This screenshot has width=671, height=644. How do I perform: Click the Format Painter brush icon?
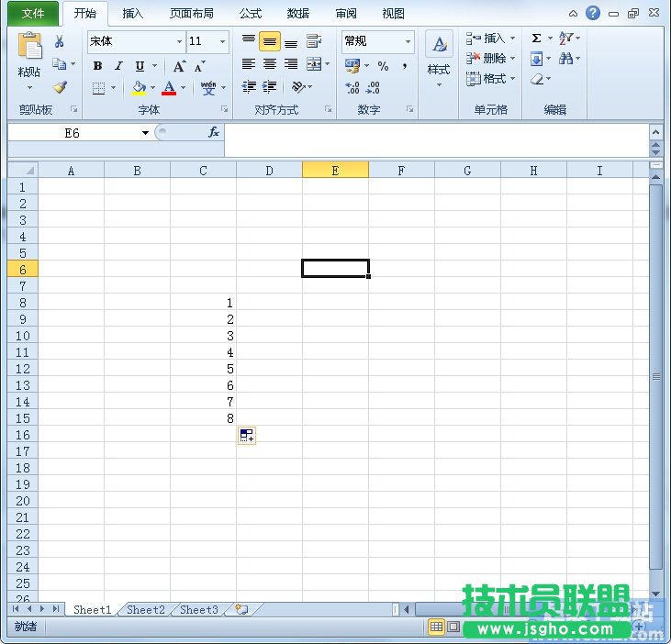60,88
